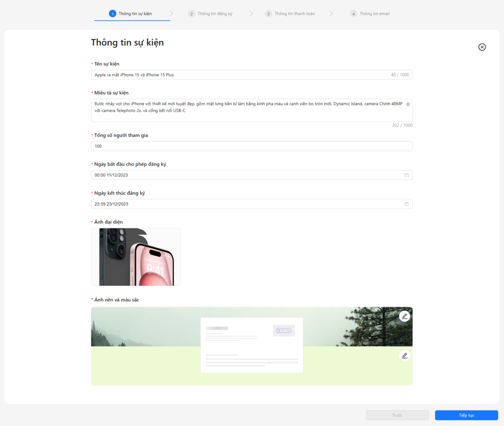Edit the forest background image
Image resolution: width=504 pixels, height=426 pixels.
405,316
